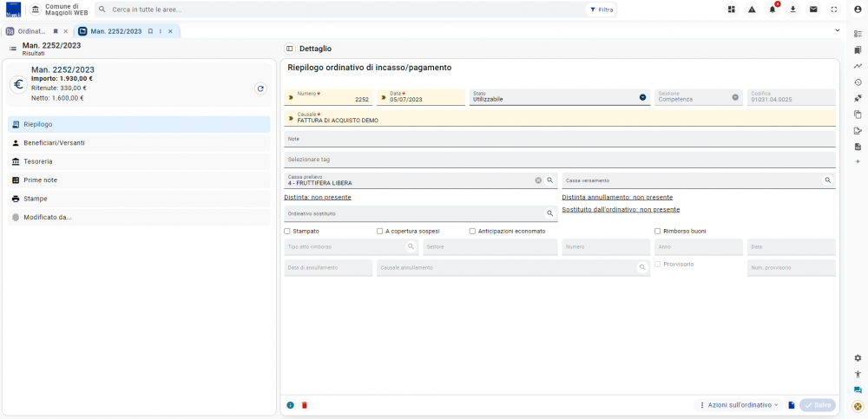Clear the Cassa prelievo field value
The height and width of the screenshot is (419, 868).
[x=538, y=180]
